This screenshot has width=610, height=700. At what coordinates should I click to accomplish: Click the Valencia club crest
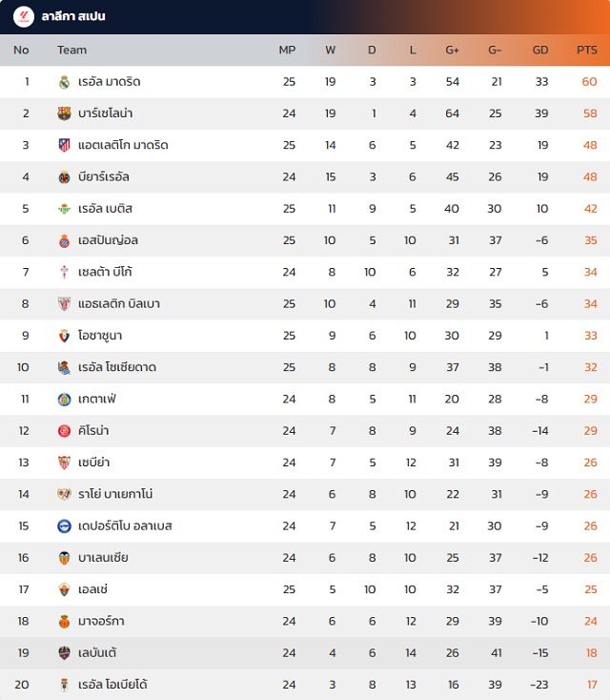(64, 557)
